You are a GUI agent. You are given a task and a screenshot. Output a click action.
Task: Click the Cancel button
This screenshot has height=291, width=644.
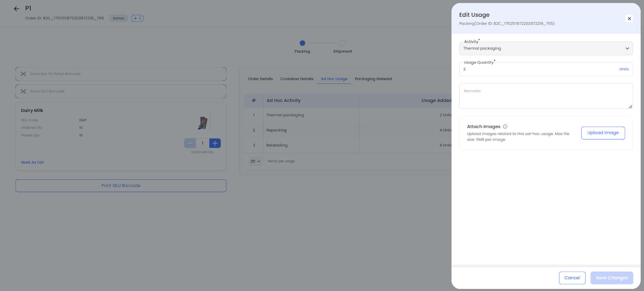point(572,278)
